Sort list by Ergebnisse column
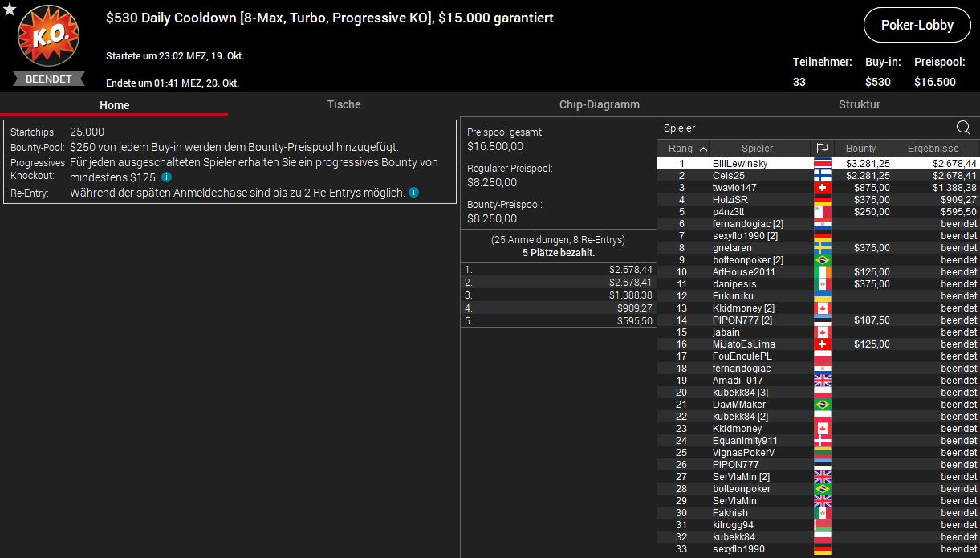Viewport: 980px width, 558px height. (933, 149)
